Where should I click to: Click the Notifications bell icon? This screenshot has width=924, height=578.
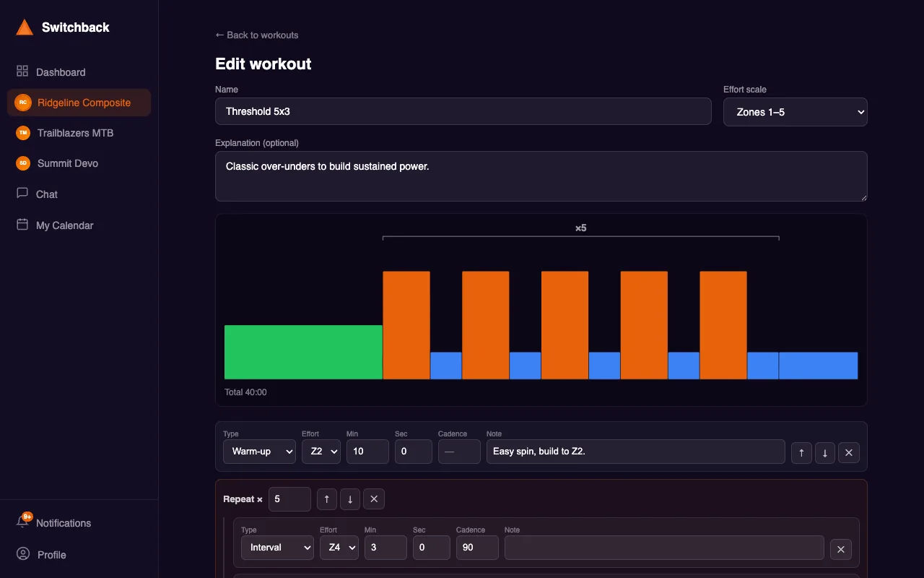click(x=23, y=522)
